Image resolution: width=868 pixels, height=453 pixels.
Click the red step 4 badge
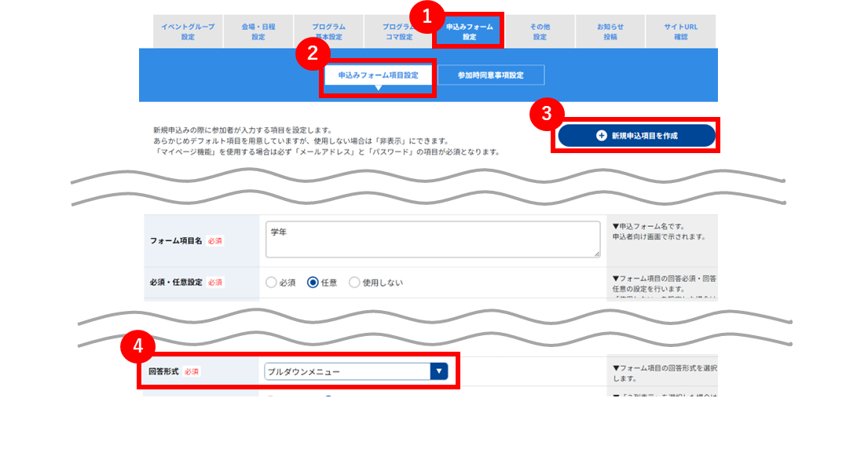click(x=137, y=346)
